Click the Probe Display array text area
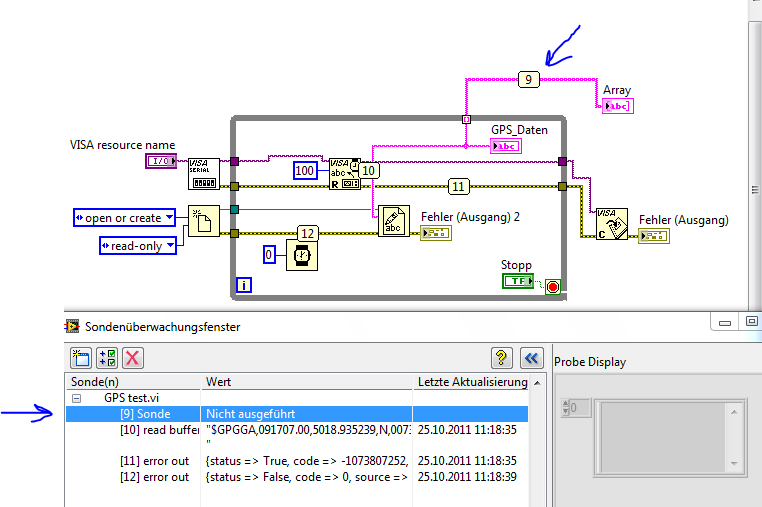The width and height of the screenshot is (762, 507). click(x=663, y=437)
